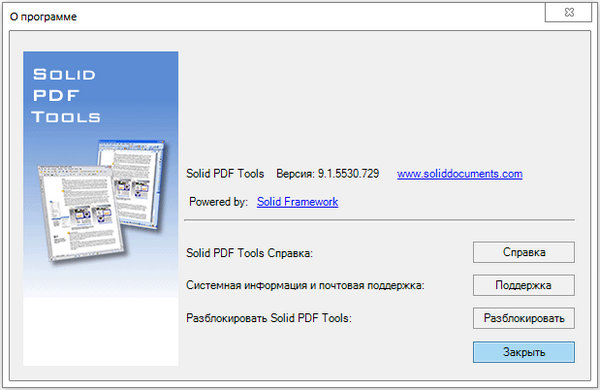
Task: Follow the Solid Framework link
Action: tap(297, 202)
